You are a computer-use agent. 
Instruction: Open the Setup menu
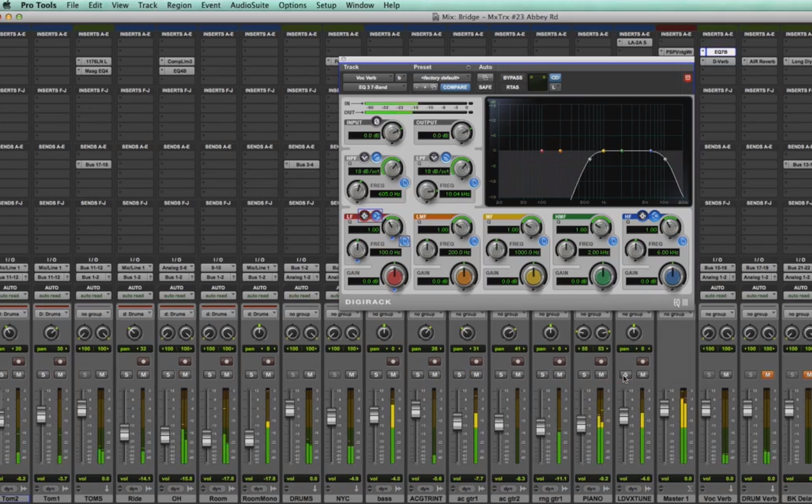coord(326,5)
